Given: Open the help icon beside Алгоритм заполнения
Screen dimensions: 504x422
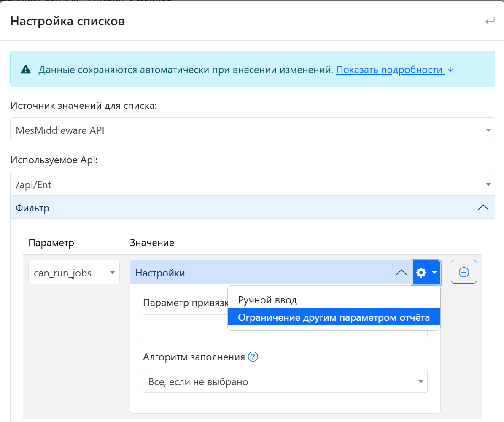Looking at the screenshot, I should tap(253, 357).
